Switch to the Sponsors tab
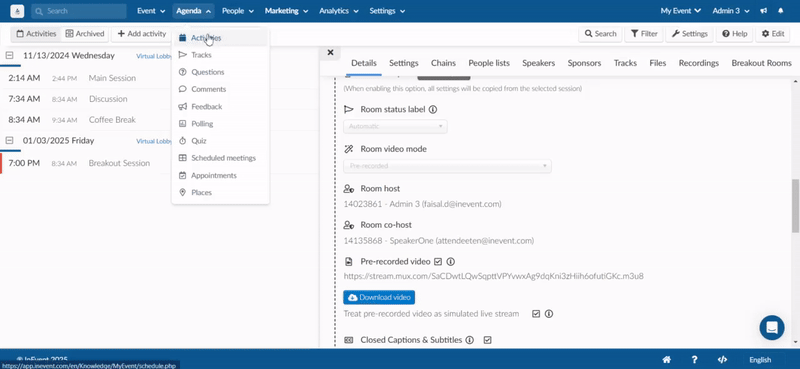 point(584,63)
